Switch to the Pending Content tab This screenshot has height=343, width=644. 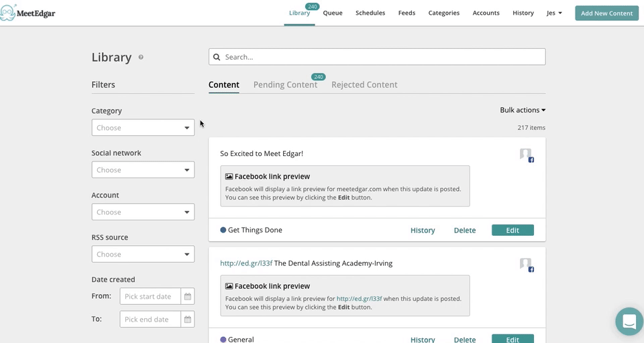[x=286, y=85]
